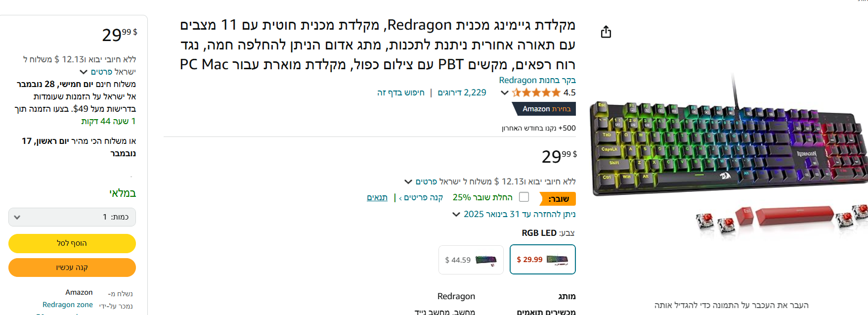
Task: Click the 4.5 star rating icons
Action: point(536,92)
